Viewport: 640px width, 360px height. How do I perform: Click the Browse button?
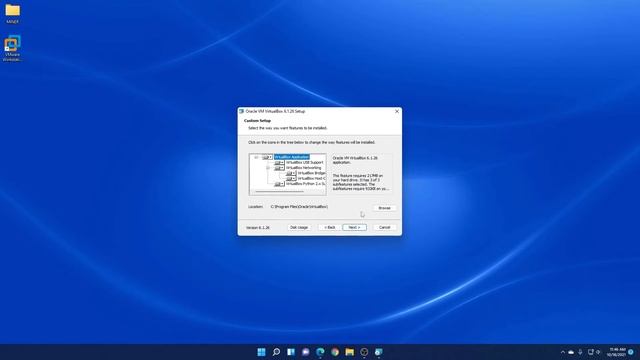click(384, 208)
